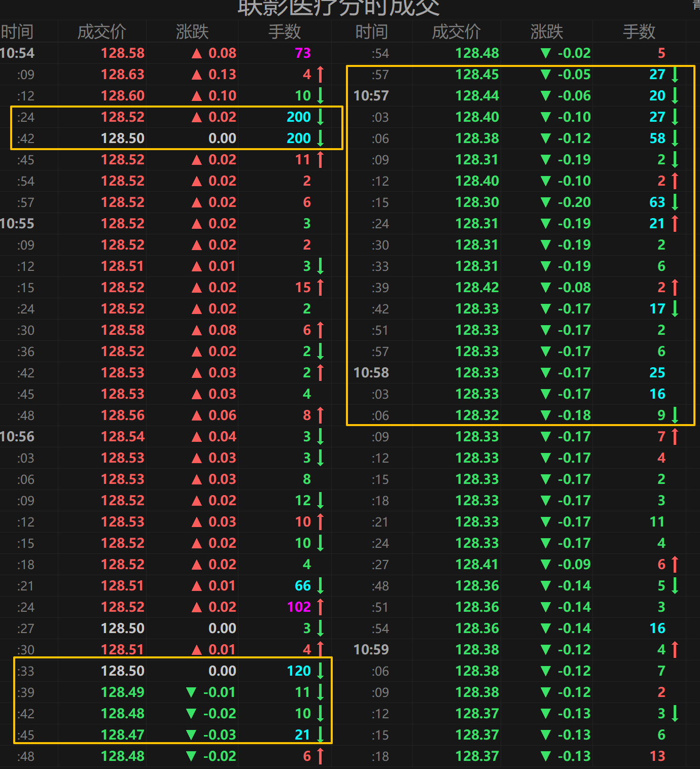Screen dimensions: 700x769
Task: Click the left table's 时间 column header
Action: 17,32
